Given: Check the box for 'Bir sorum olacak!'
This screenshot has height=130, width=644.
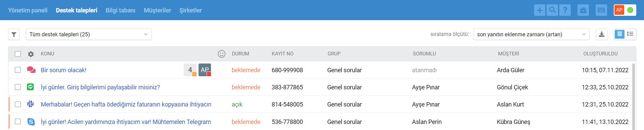Looking at the screenshot, I should [x=18, y=70].
